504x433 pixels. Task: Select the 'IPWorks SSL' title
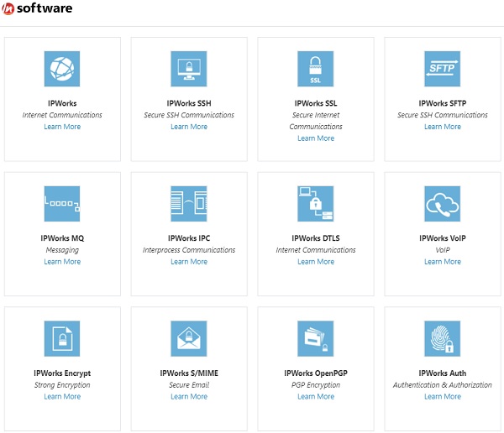[316, 103]
